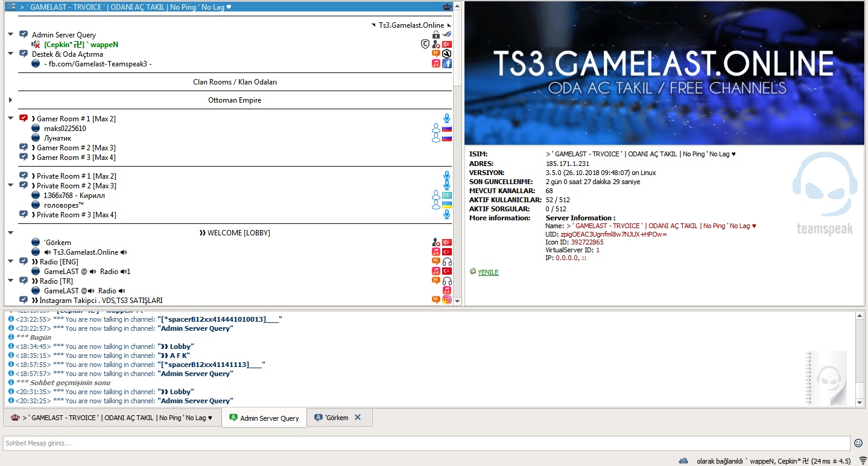Click the emoji smiley button beside chat input
The width and height of the screenshot is (868, 466).
pos(858,443)
